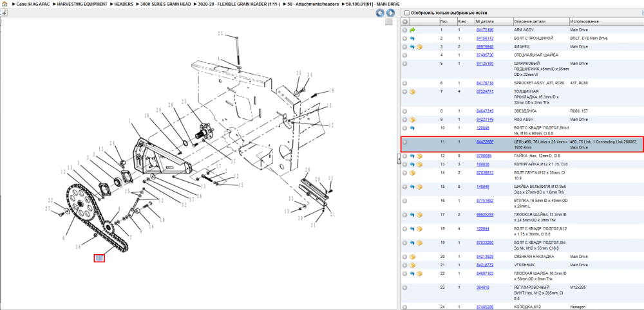Click blue arrow icon in ФЛАНЕЦ row
Image resolution: width=644 pixels, height=310 pixels.
point(412,47)
